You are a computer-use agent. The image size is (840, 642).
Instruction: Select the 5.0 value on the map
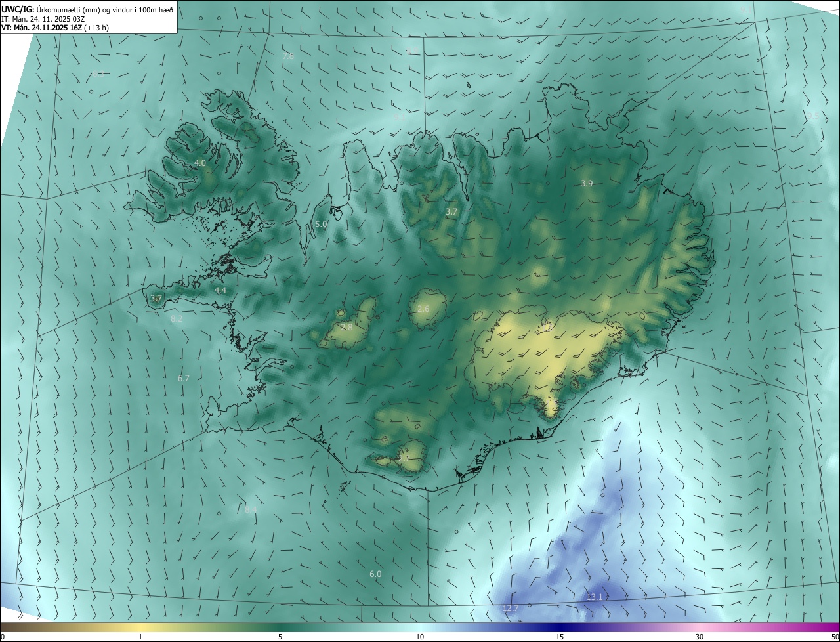tap(321, 225)
